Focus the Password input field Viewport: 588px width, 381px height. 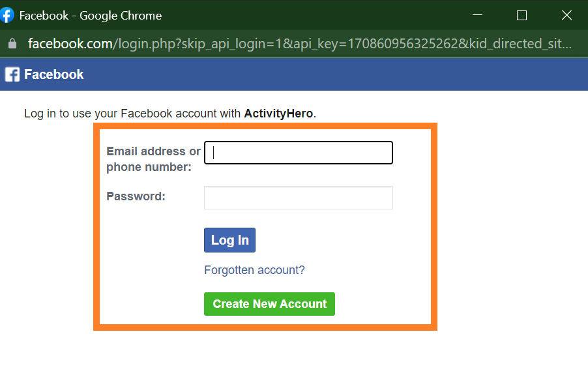pos(299,198)
